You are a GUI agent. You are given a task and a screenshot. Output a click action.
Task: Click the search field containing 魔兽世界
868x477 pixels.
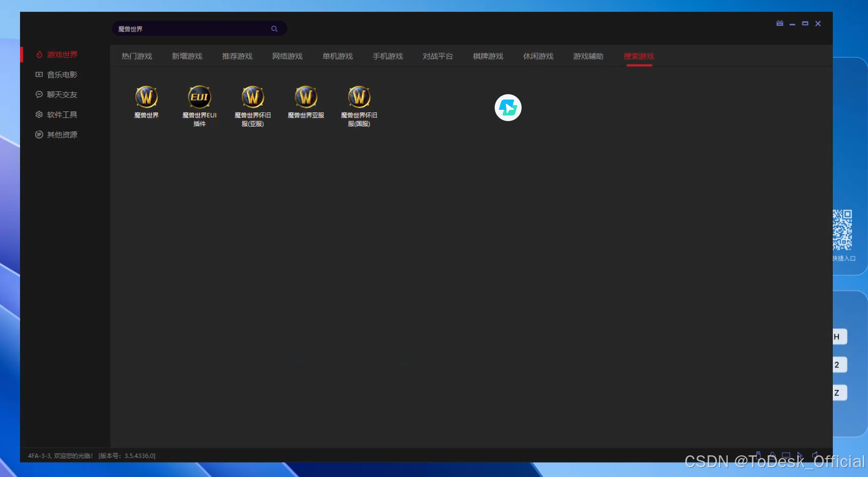pyautogui.click(x=199, y=29)
